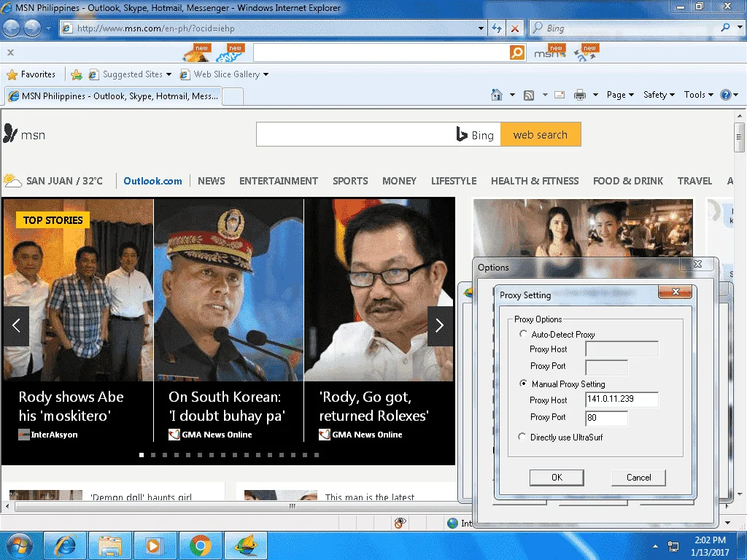Click Add to Favorites Bar icon
This screenshot has width=747, height=560.
click(76, 74)
